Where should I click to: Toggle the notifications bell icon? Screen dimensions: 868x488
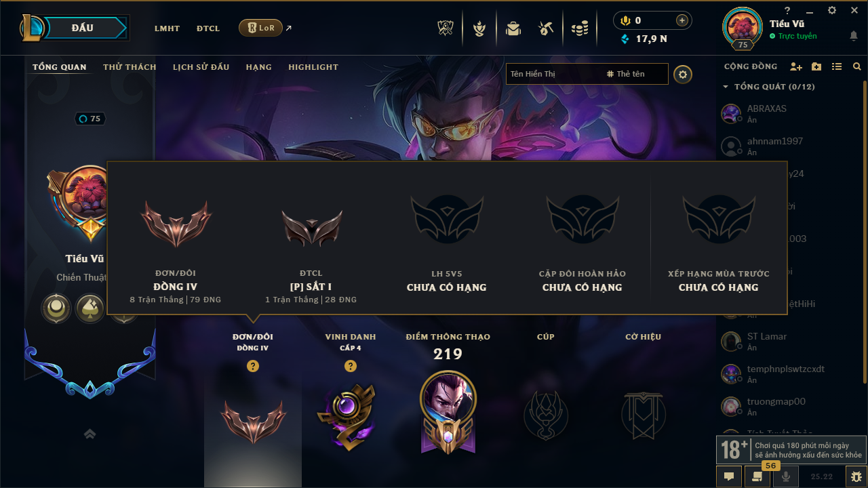pyautogui.click(x=854, y=36)
